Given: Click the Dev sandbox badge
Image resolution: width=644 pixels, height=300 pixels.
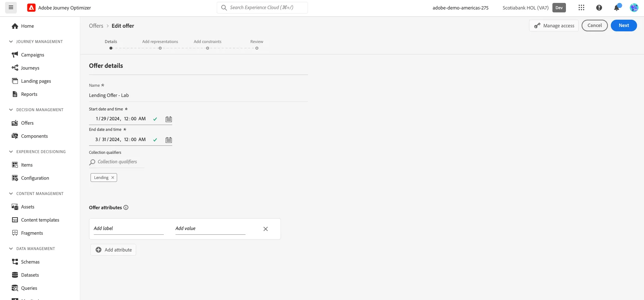Looking at the screenshot, I should 559,8.
